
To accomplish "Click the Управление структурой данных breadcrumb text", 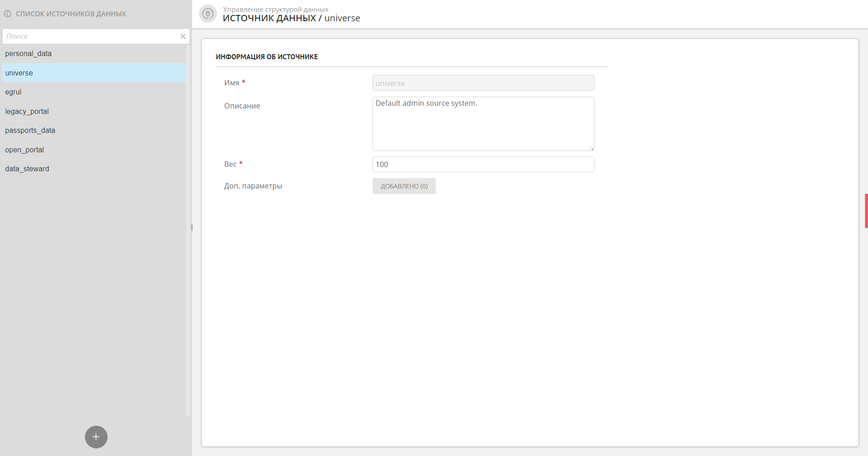I will coord(276,9).
